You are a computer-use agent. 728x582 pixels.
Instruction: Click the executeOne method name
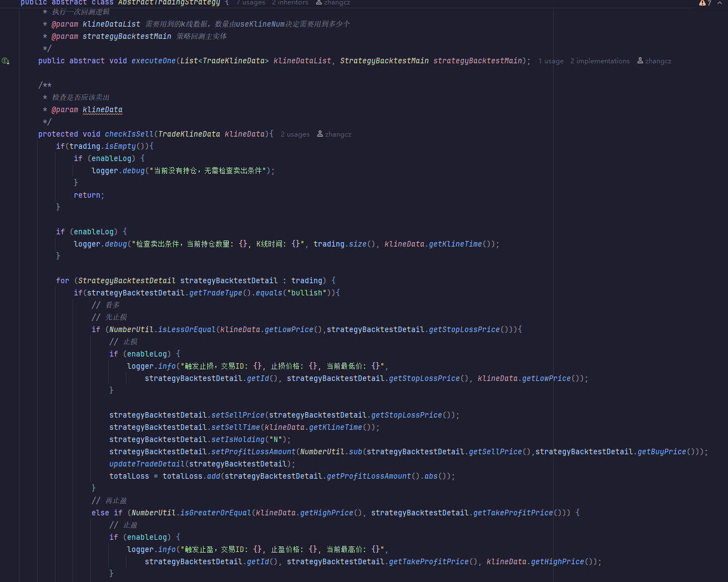click(154, 61)
